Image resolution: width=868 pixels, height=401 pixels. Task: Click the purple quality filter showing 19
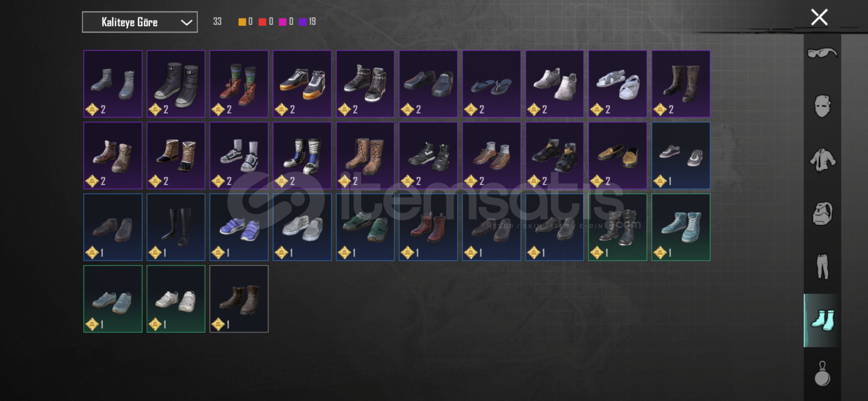[307, 22]
